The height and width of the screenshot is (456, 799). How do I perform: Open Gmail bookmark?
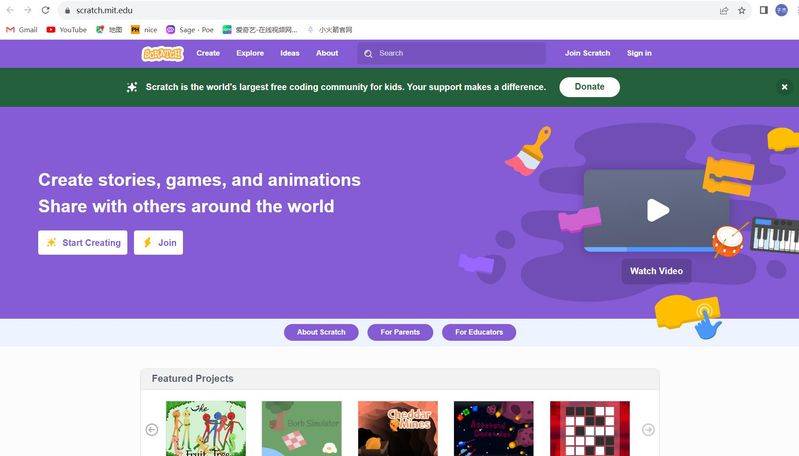[x=21, y=30]
